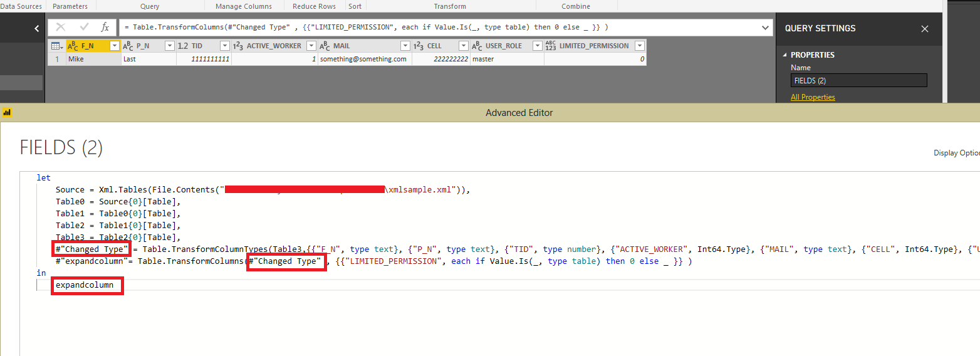The width and height of the screenshot is (980, 356).
Task: Open the USER_ROLE column filter dropdown
Action: pyautogui.click(x=537, y=46)
